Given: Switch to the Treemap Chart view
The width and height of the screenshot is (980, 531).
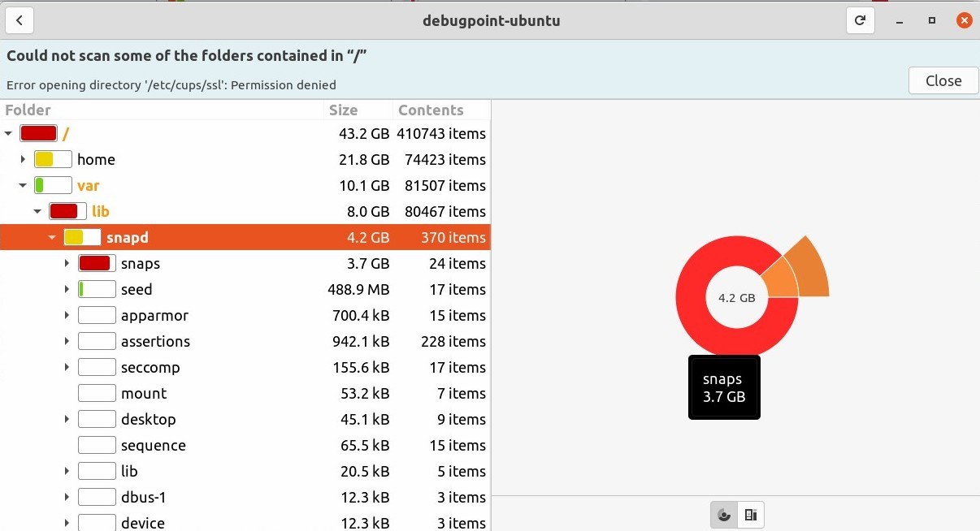Looking at the screenshot, I should tap(750, 514).
